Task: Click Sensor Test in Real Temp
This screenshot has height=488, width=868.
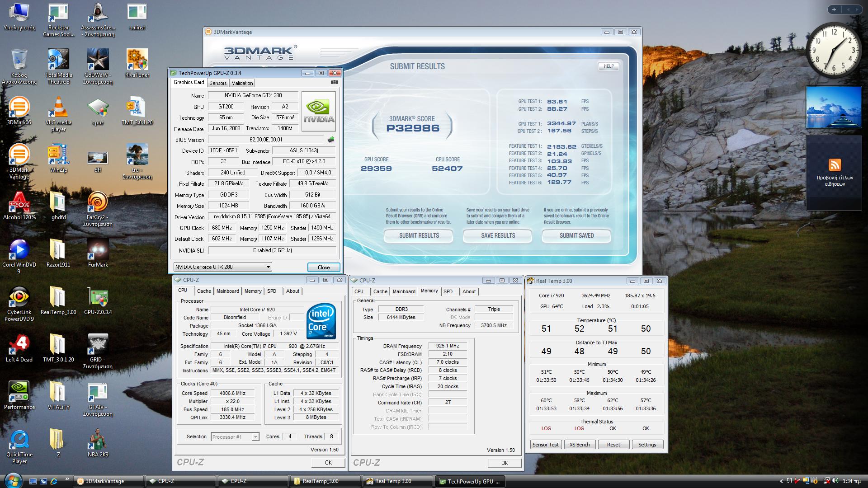Action: pyautogui.click(x=546, y=445)
